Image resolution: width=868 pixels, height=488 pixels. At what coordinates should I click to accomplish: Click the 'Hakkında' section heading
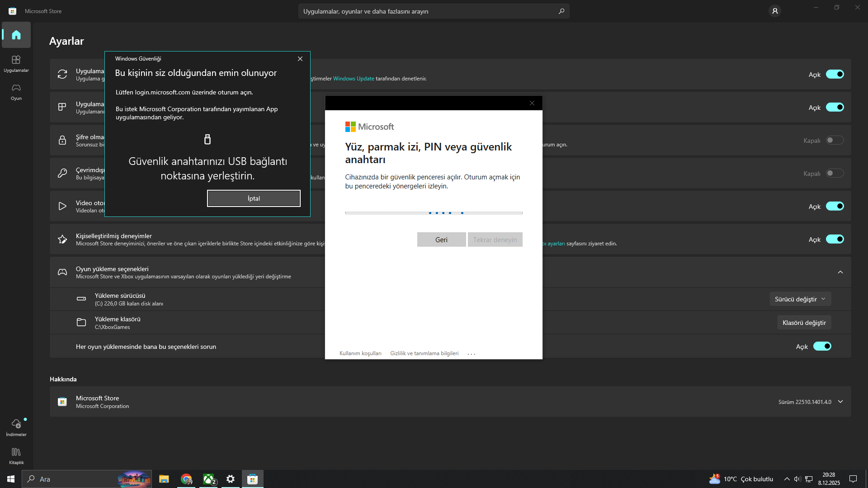[63, 379]
